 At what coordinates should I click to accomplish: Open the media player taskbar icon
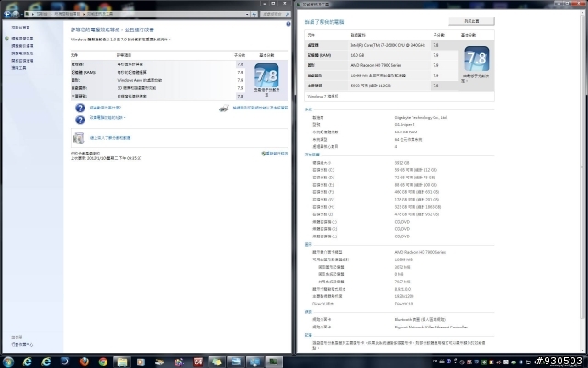click(x=141, y=362)
